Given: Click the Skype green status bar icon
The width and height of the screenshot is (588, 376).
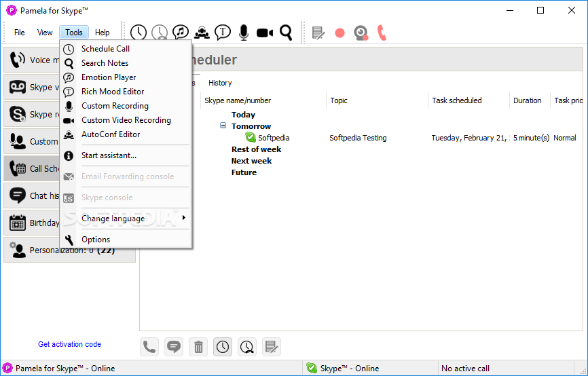Looking at the screenshot, I should point(311,368).
